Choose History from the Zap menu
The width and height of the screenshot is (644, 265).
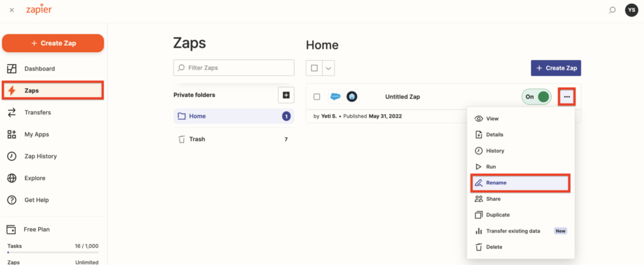(520, 151)
